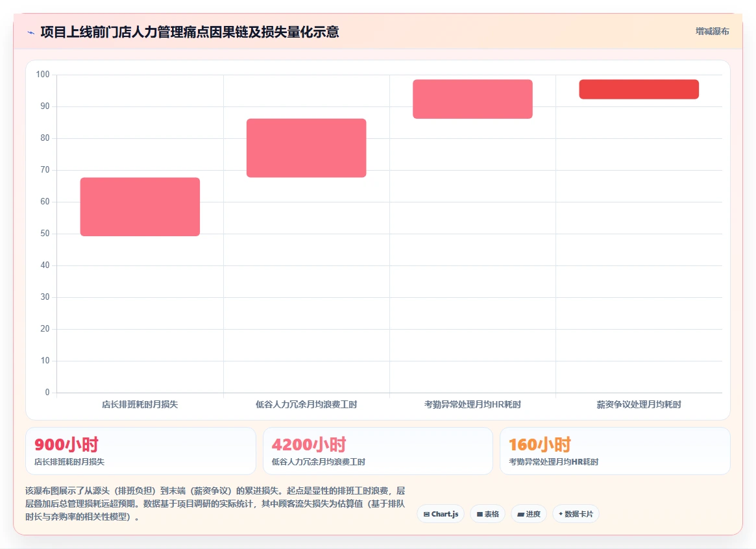The image size is (756, 549).
Task: Open the 160小时 data card
Action: pos(615,450)
